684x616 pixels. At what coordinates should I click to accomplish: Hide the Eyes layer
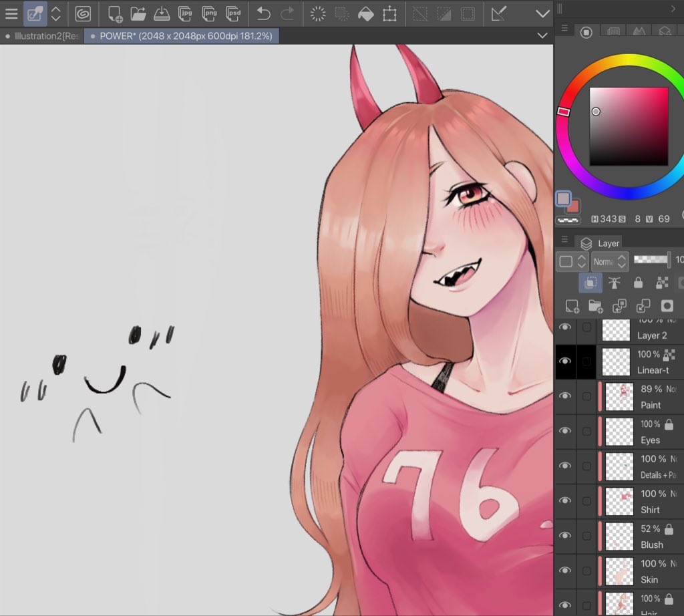pyautogui.click(x=565, y=430)
